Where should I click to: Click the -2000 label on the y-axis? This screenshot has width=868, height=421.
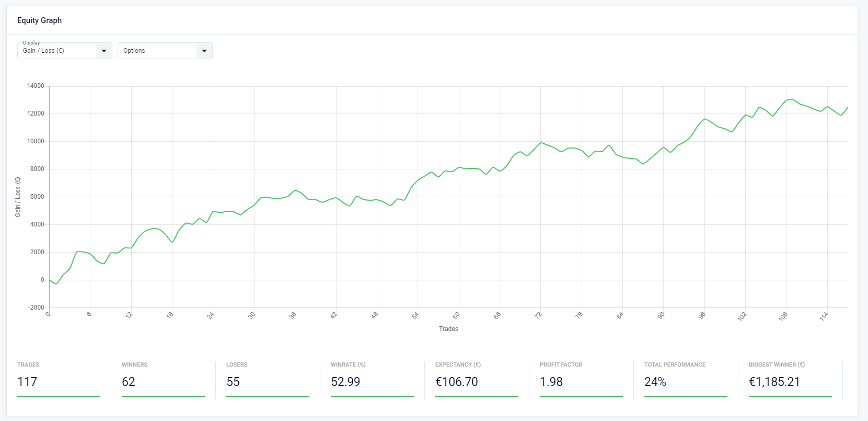(36, 308)
